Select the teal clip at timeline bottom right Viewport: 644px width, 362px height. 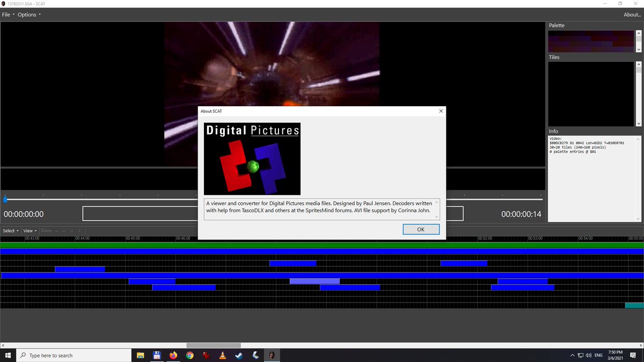click(634, 305)
